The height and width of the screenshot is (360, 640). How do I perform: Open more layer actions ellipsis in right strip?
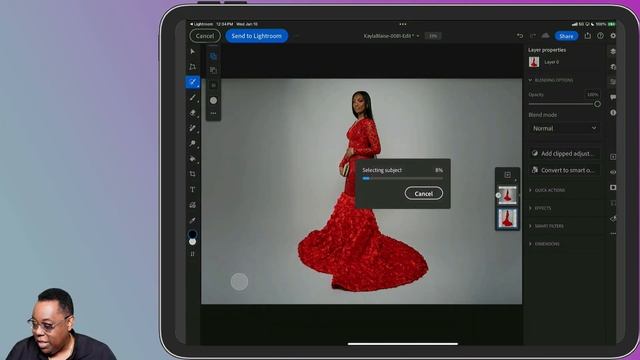tap(613, 234)
